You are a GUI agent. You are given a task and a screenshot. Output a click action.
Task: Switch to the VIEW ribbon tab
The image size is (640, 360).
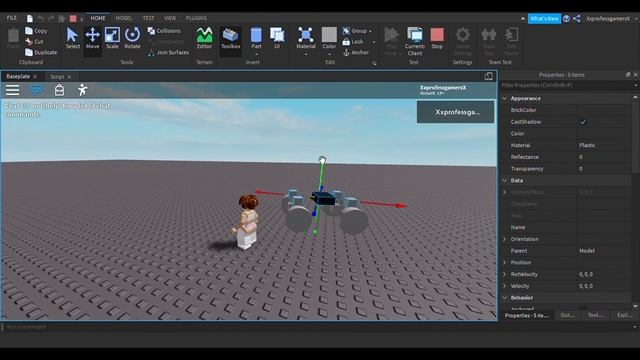[x=170, y=18]
